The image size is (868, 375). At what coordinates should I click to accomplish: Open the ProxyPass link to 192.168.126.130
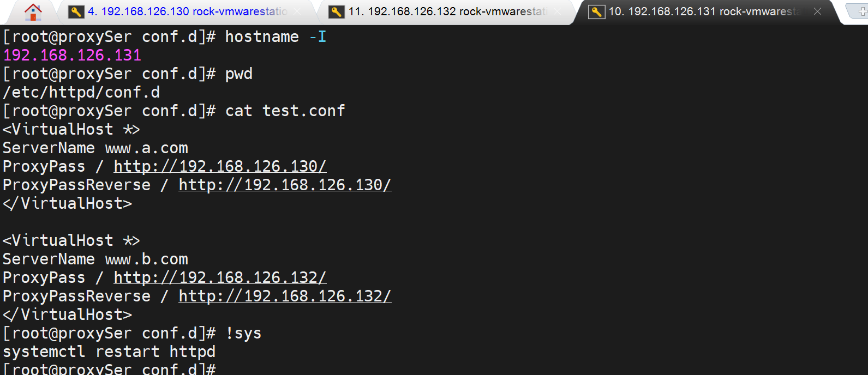coord(220,166)
